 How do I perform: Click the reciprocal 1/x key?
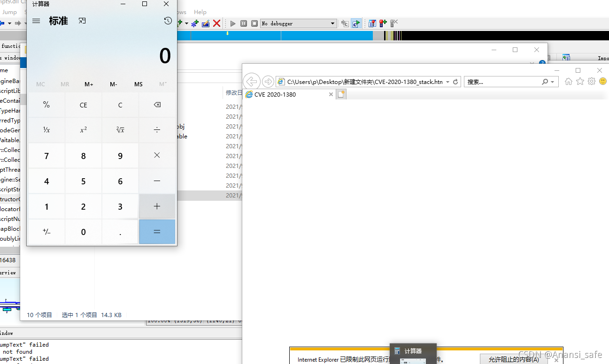tap(46, 130)
